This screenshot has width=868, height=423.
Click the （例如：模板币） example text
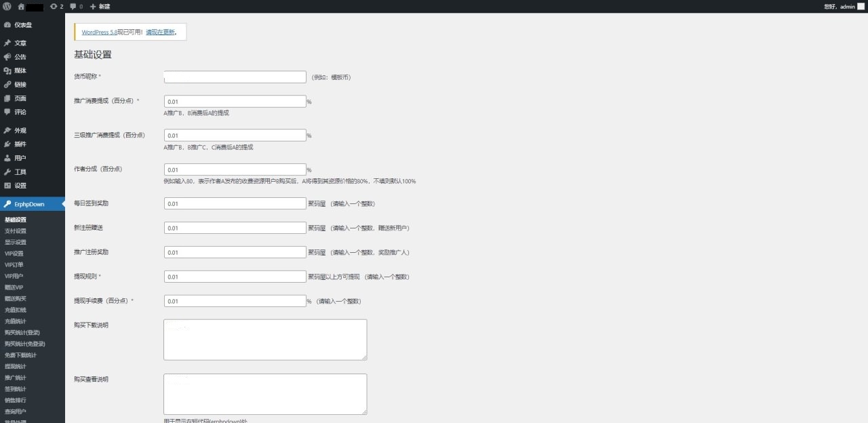[331, 77]
